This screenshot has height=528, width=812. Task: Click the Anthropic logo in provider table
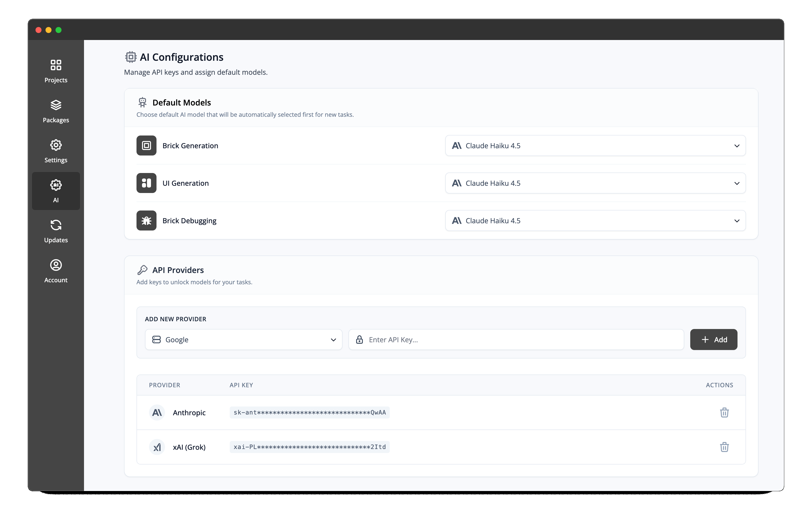(x=157, y=412)
